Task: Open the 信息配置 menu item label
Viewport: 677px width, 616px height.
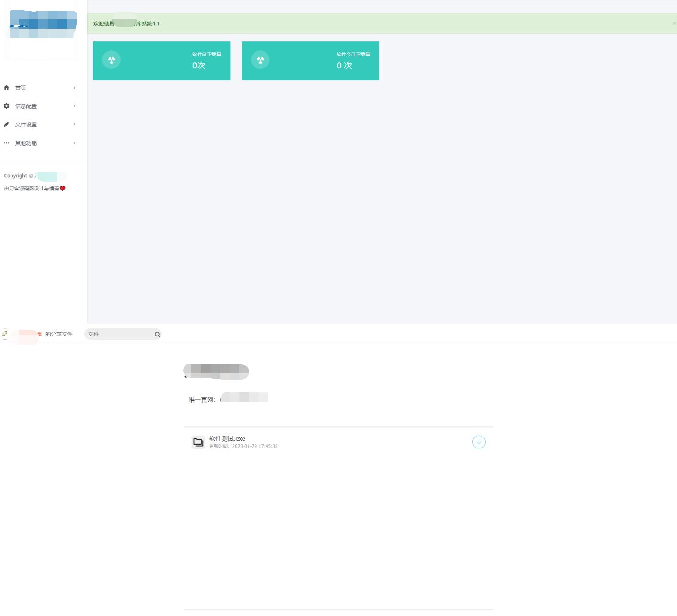Action: click(26, 106)
